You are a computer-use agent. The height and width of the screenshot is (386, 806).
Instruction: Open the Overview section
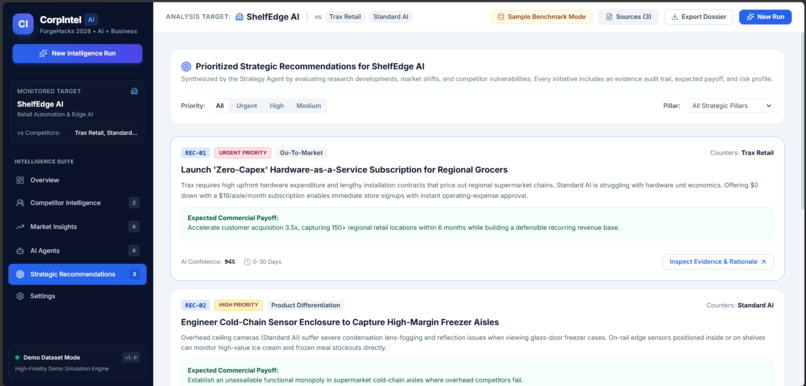pos(77,180)
